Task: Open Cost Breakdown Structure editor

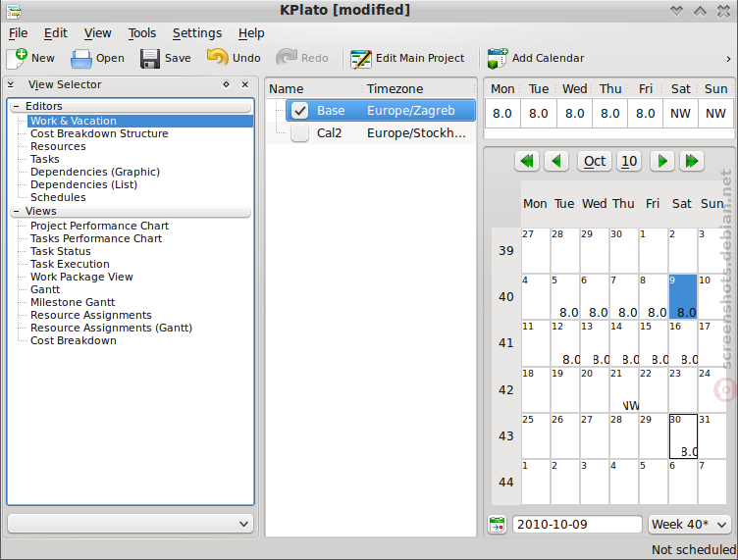Action: 99,133
